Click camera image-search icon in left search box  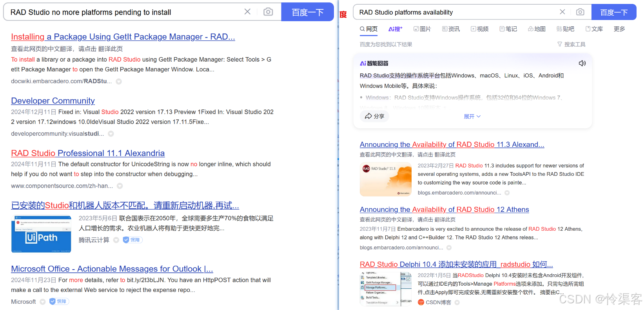tap(268, 12)
